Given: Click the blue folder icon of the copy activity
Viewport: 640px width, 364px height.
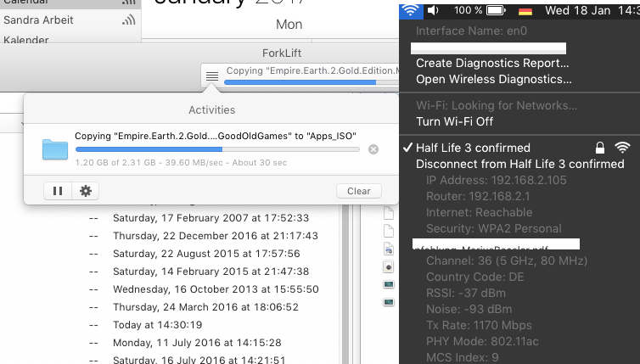Looking at the screenshot, I should [55, 149].
